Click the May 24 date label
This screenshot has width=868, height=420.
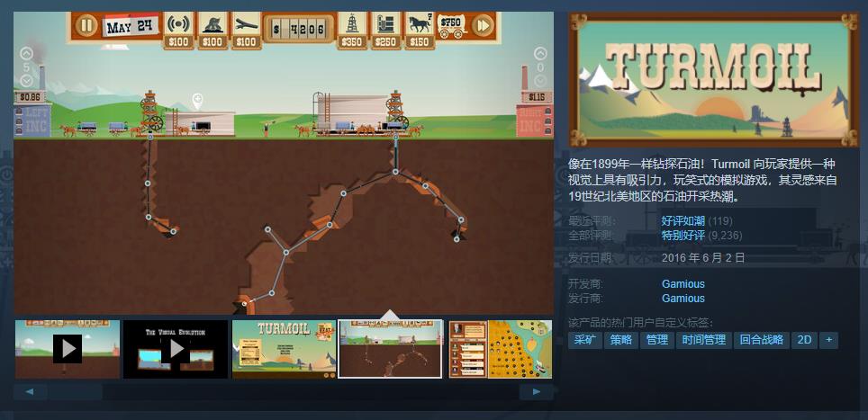coord(130,27)
